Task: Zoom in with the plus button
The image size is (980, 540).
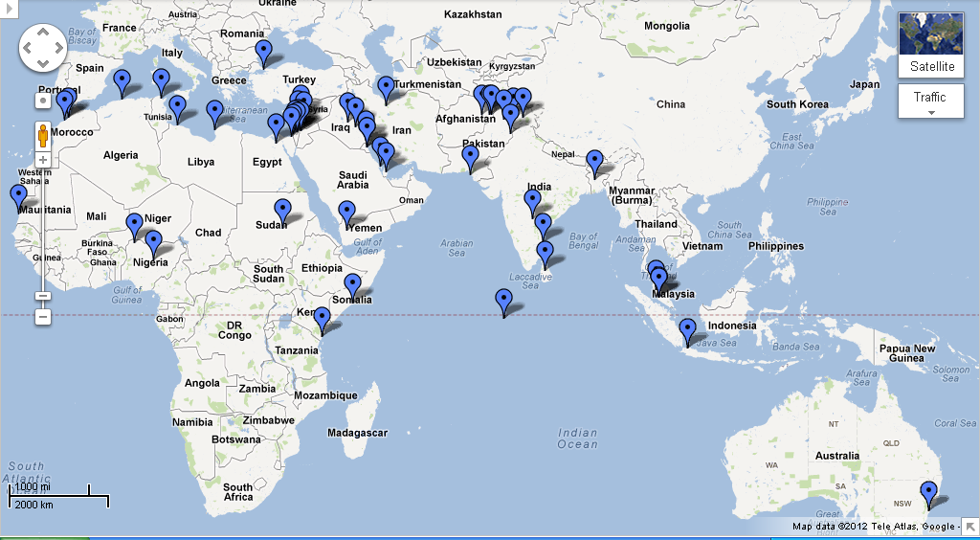Action: (43, 159)
